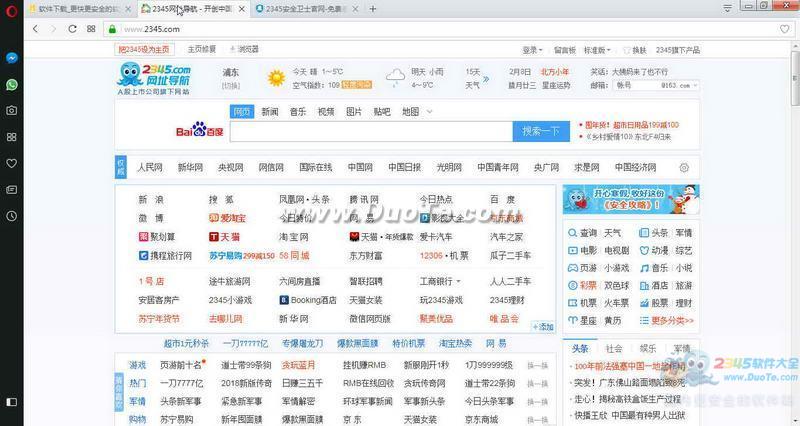Screen dimensions: 800x426
Task: Open Messenger in the Opera sidebar
Action: 11,58
